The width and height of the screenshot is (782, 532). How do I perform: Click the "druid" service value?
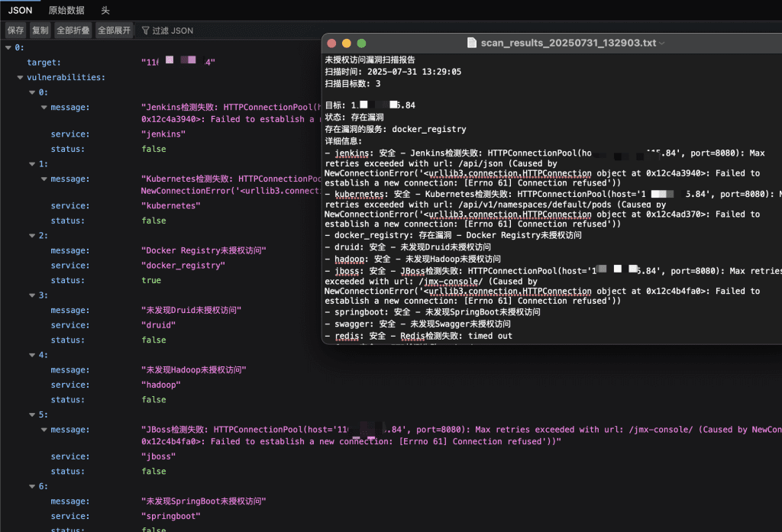click(159, 325)
